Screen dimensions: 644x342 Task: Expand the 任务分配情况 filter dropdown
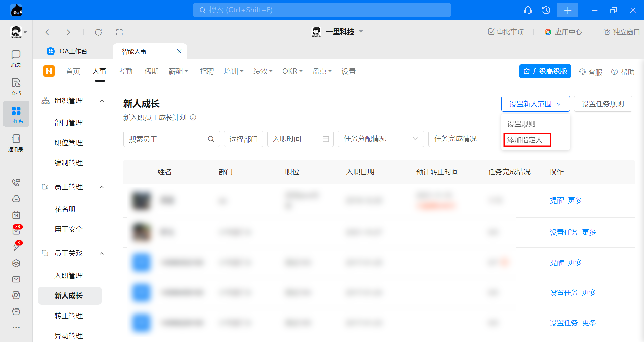381,139
